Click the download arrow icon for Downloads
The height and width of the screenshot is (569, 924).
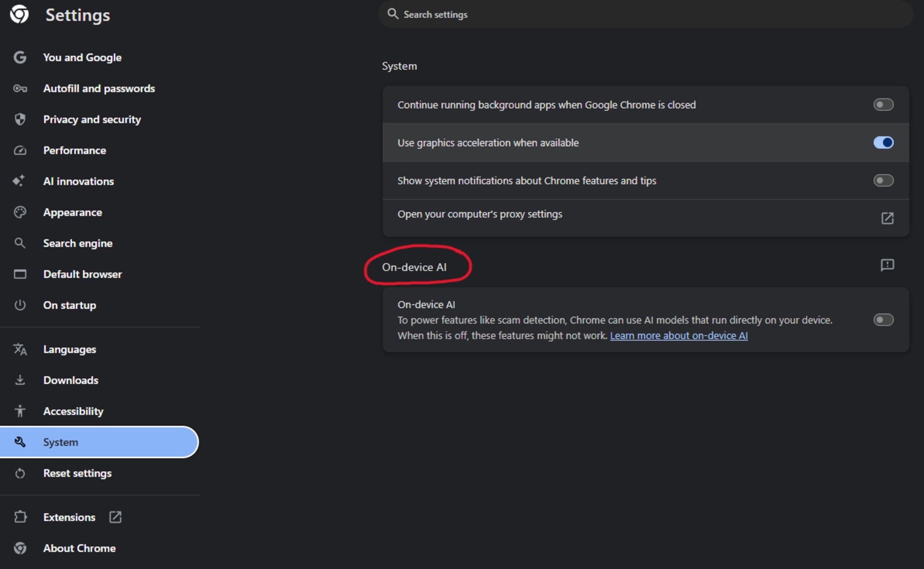(x=20, y=380)
